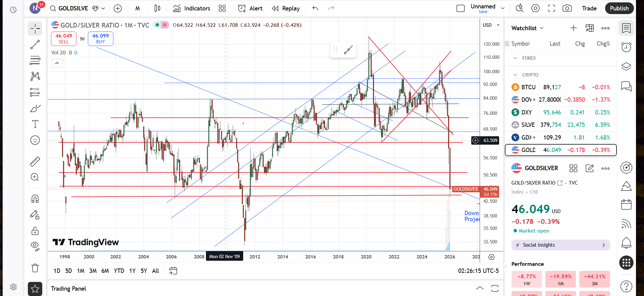This screenshot has height=296, width=644.
Task: Open Social insights panel
Action: pos(561,245)
